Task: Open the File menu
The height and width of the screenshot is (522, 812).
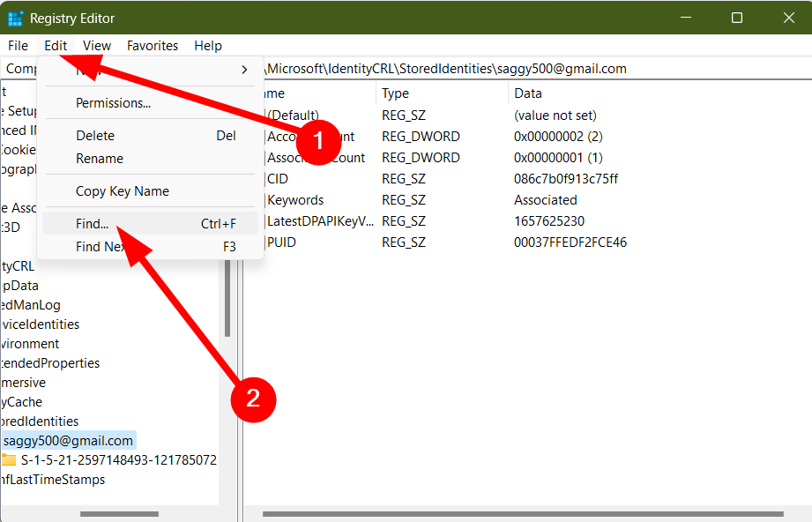Action: click(x=19, y=46)
